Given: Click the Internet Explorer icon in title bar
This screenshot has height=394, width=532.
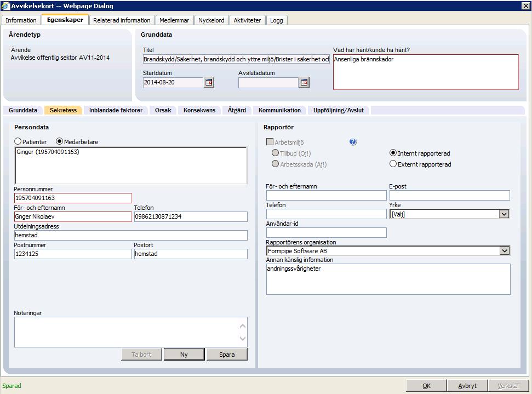Looking at the screenshot, I should [x=5, y=6].
